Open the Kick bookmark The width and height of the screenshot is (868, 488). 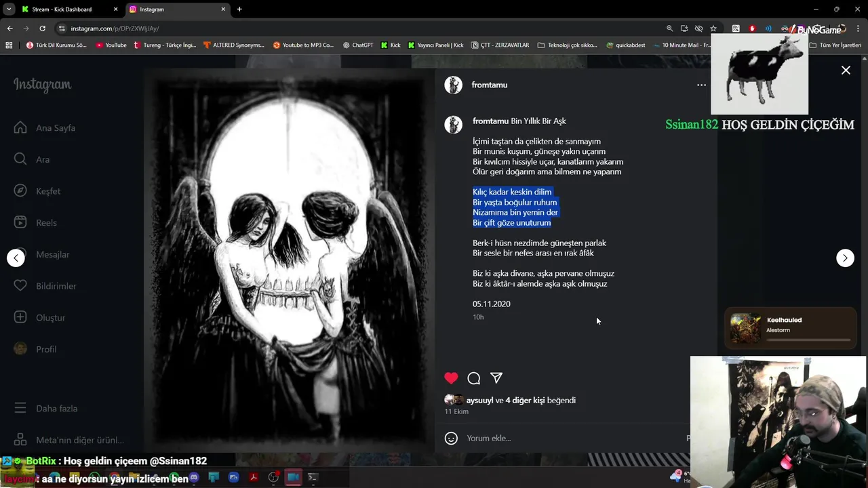(x=391, y=45)
